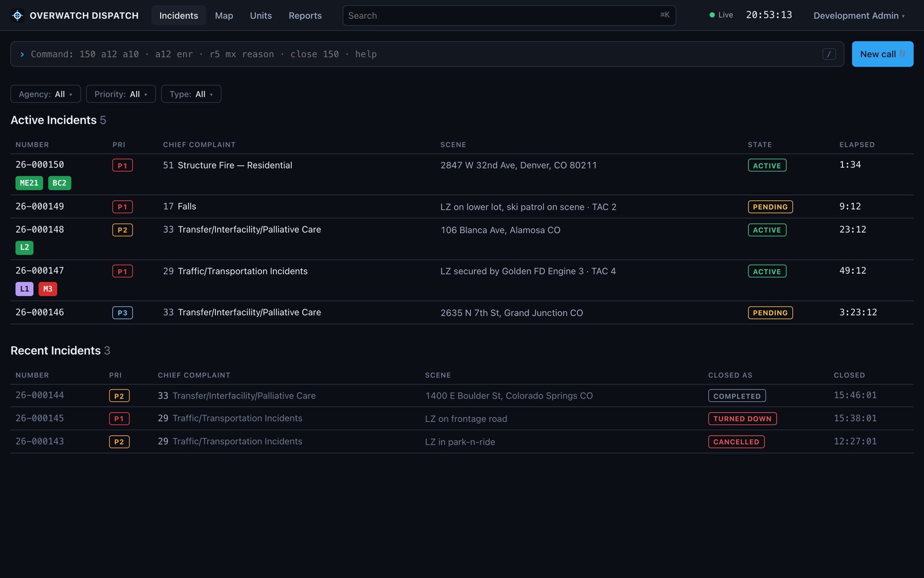
Task: Click the CANCELLED badge for 26-000143
Action: click(736, 442)
